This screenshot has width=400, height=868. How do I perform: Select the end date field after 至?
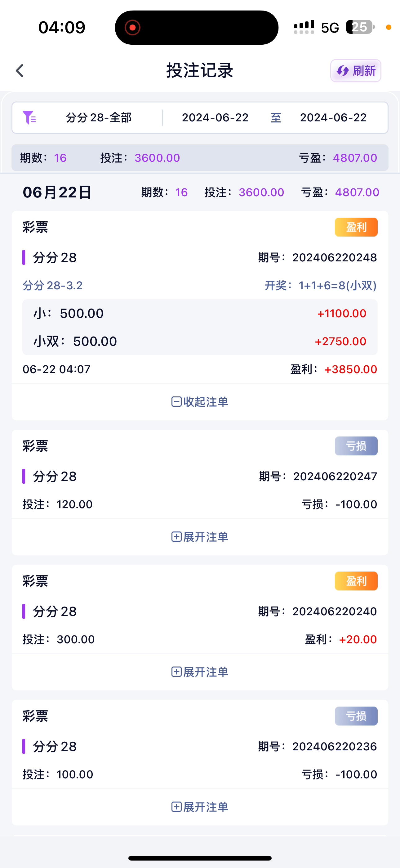coord(333,118)
